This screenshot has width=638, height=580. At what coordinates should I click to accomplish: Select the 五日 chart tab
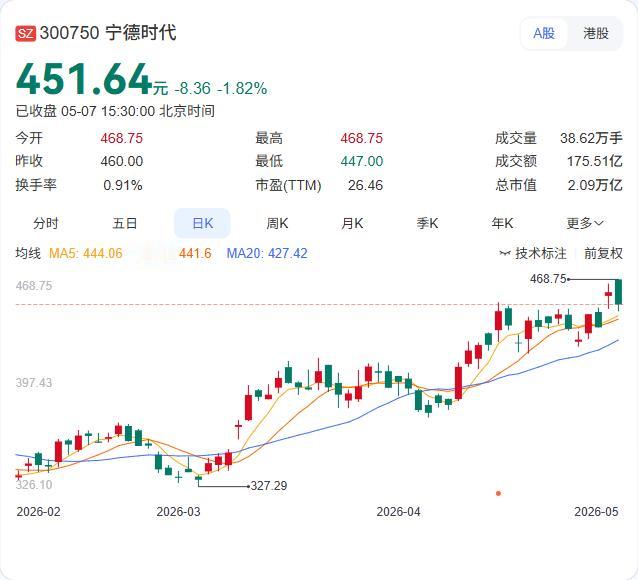tap(125, 223)
